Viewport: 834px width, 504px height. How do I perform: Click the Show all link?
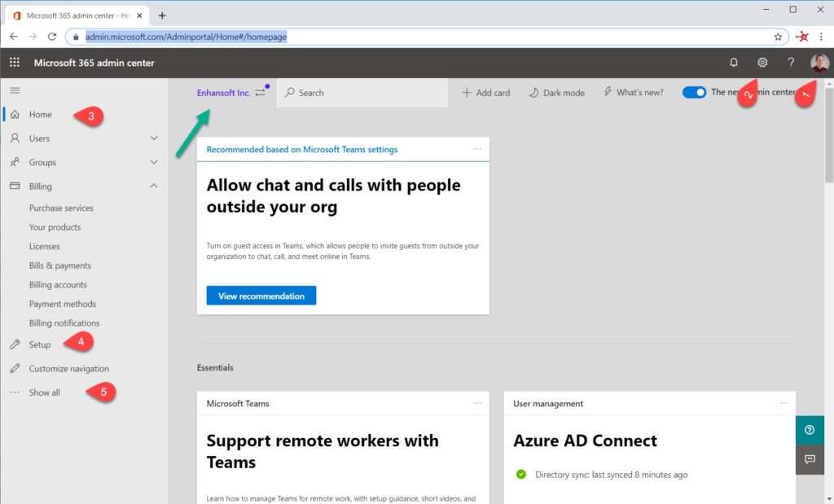[x=45, y=392]
